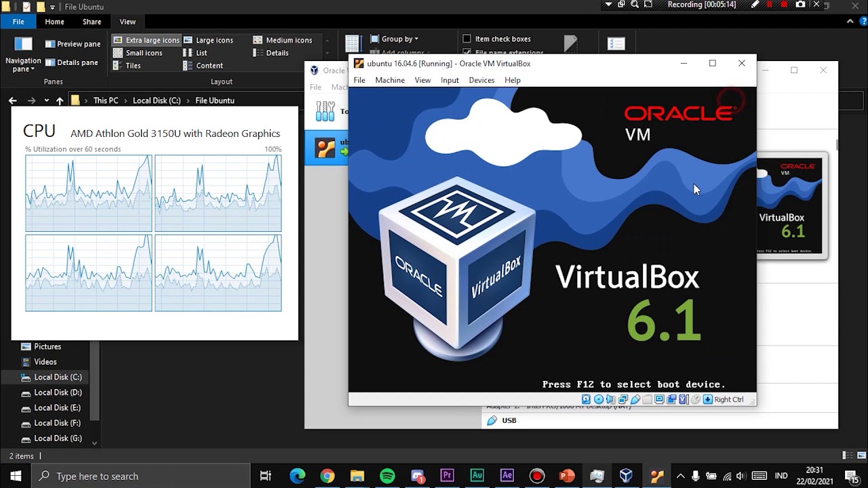Select Extra large icons layout

[146, 40]
